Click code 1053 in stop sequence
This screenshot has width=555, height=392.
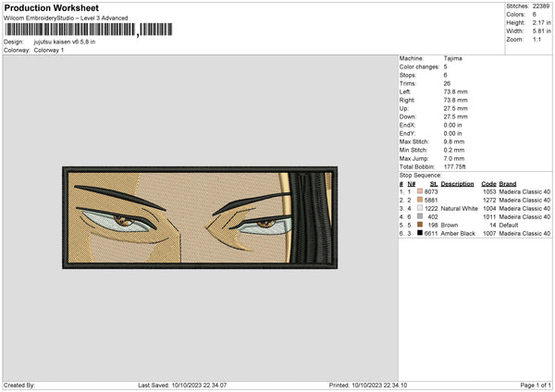coord(489,191)
